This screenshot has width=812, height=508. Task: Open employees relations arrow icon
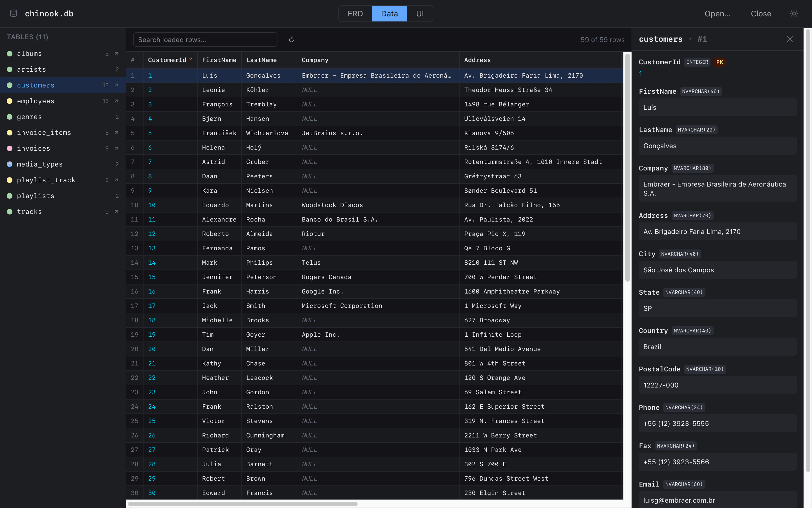(x=116, y=101)
